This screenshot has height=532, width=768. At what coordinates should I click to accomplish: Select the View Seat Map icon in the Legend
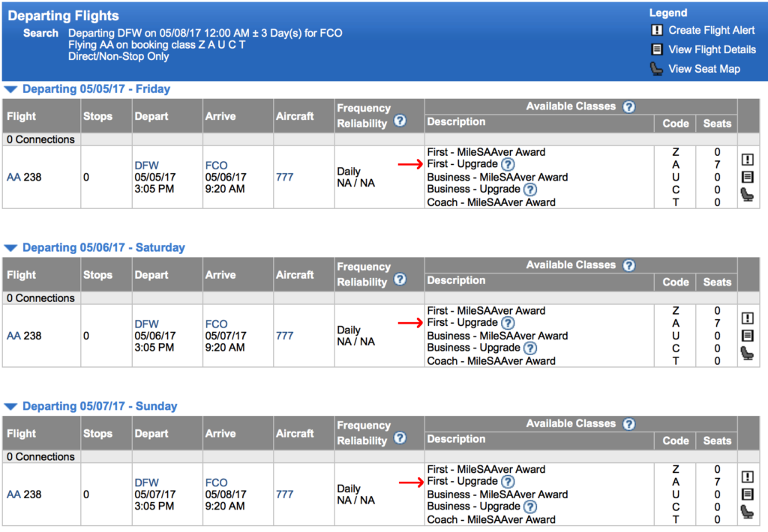point(655,68)
